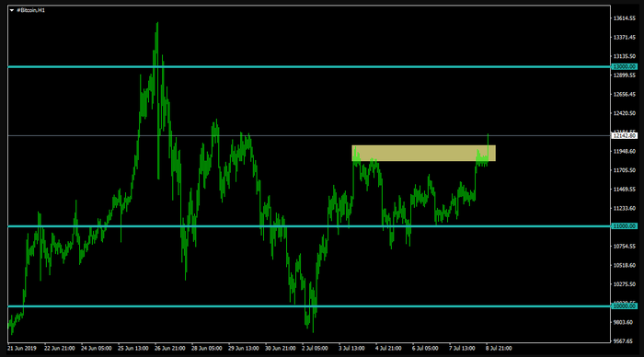Click the 13614.55 price scale value

(625, 18)
